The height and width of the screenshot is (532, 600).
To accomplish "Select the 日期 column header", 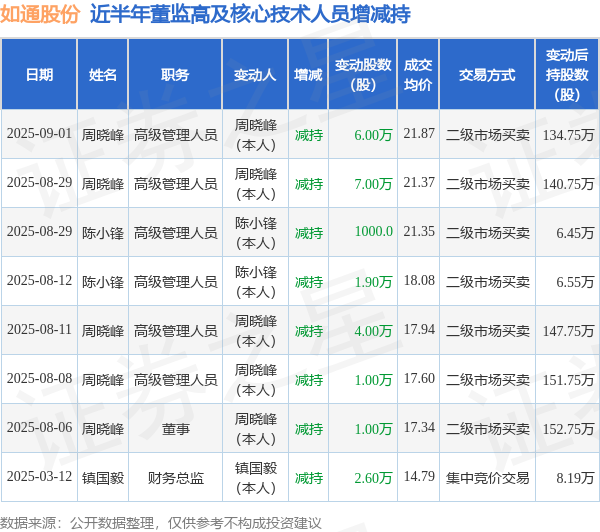I will coord(39,75).
